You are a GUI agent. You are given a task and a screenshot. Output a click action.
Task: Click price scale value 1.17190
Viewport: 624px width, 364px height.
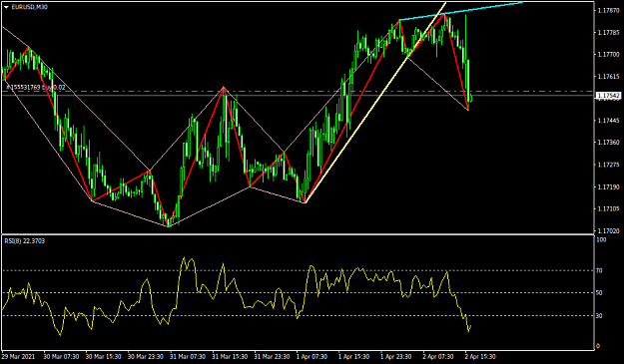click(x=608, y=186)
